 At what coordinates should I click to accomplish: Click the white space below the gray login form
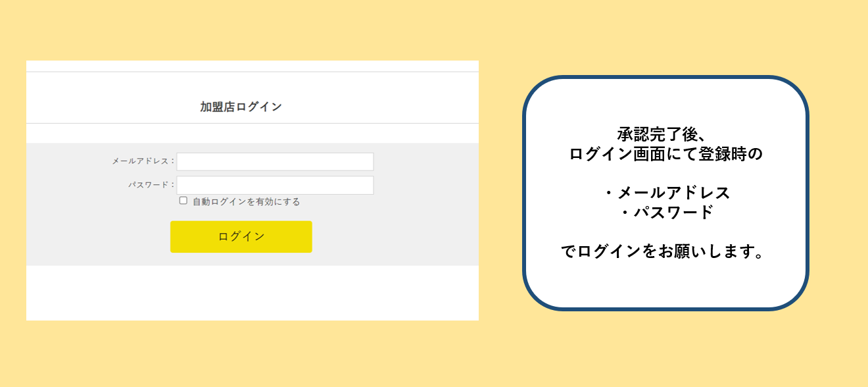[x=253, y=293]
